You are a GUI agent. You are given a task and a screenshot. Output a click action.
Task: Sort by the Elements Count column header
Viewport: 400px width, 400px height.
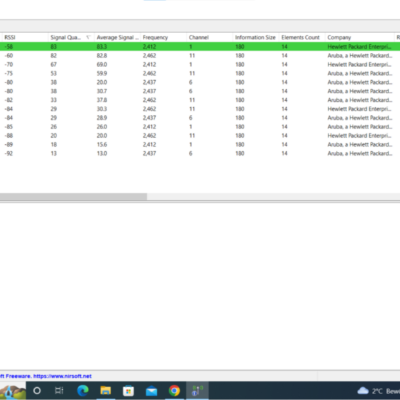[x=302, y=37]
